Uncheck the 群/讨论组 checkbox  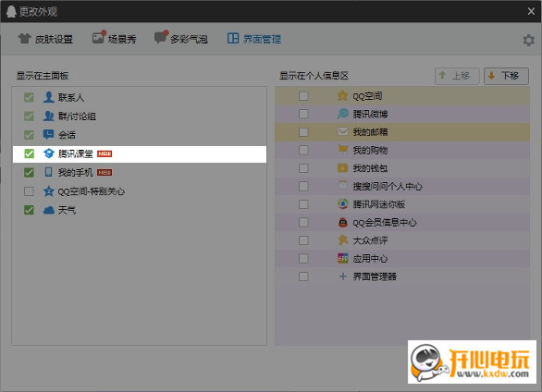click(29, 116)
